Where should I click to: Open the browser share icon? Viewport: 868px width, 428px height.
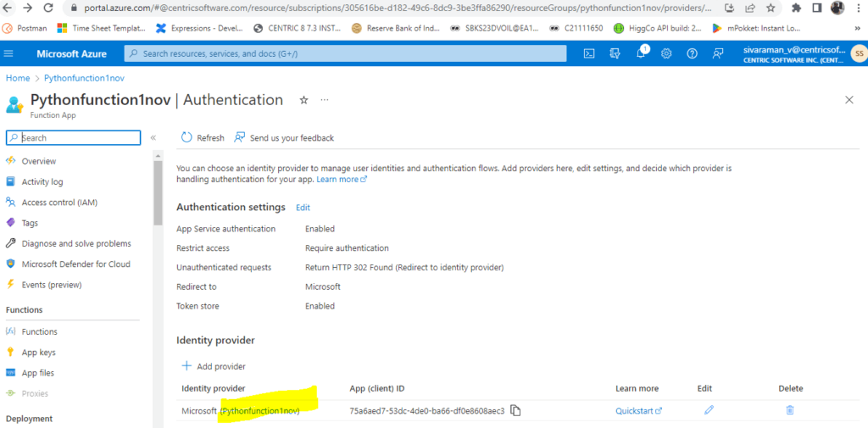tap(750, 8)
